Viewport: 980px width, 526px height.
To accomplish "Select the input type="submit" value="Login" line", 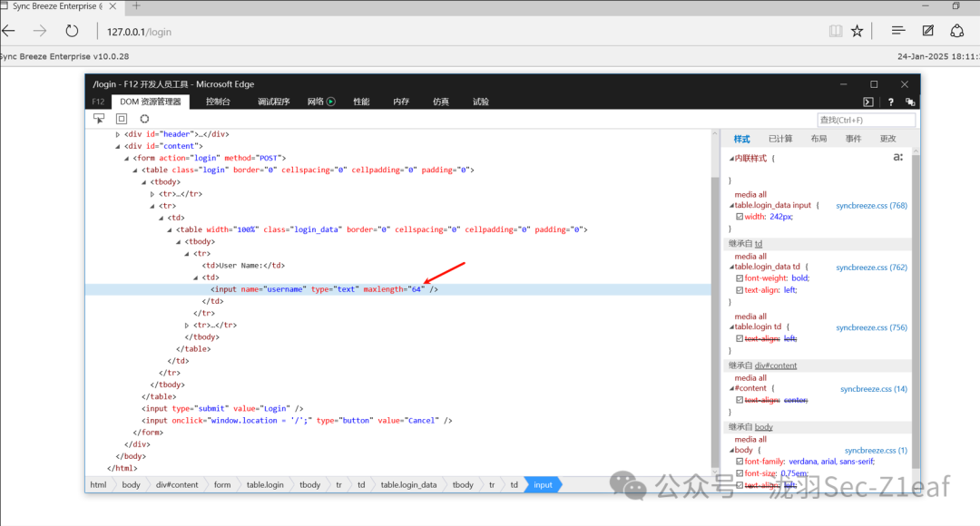I will pos(222,408).
